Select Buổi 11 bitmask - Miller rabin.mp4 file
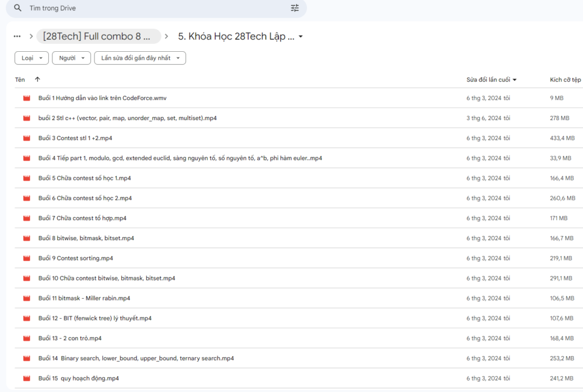The height and width of the screenshot is (392, 583). click(x=84, y=298)
